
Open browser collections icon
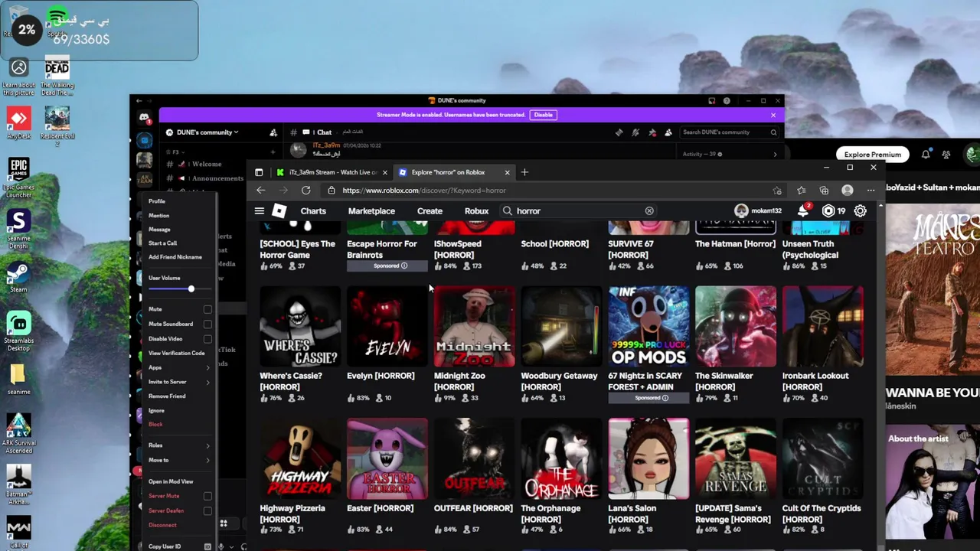coord(824,191)
